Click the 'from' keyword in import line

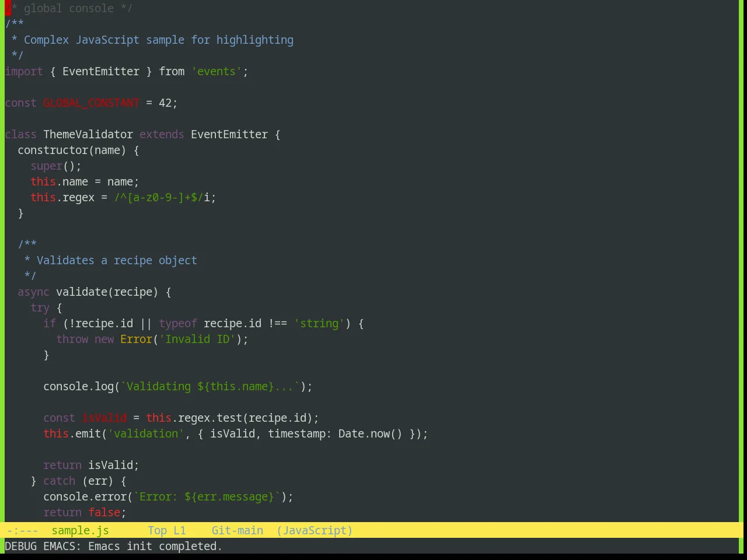[172, 71]
